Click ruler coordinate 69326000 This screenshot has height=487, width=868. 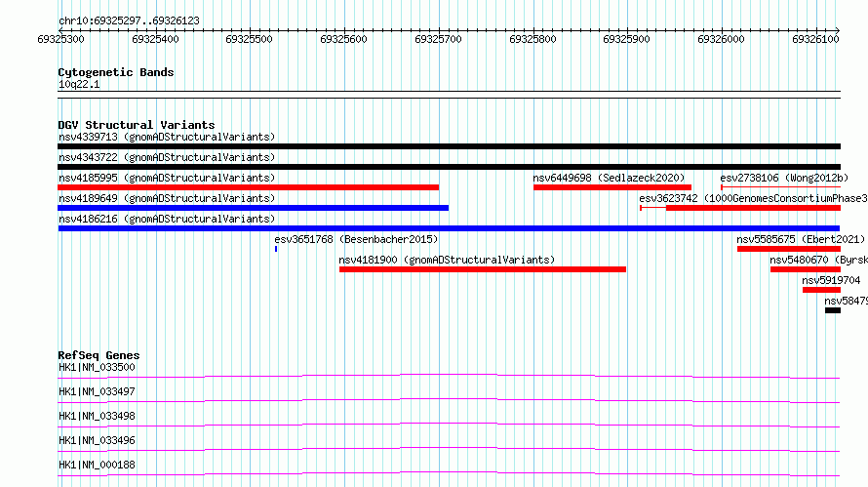point(722,39)
